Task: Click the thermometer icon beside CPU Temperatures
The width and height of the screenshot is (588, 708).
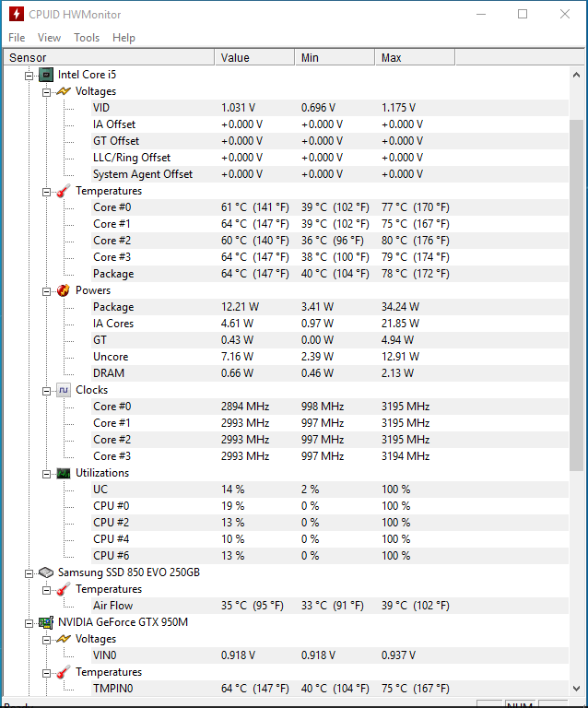Action: coord(64,191)
